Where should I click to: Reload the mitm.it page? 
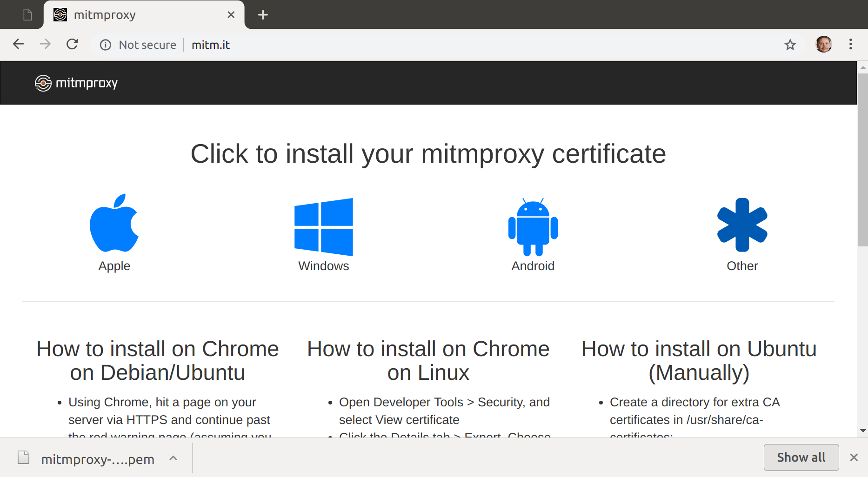point(72,45)
